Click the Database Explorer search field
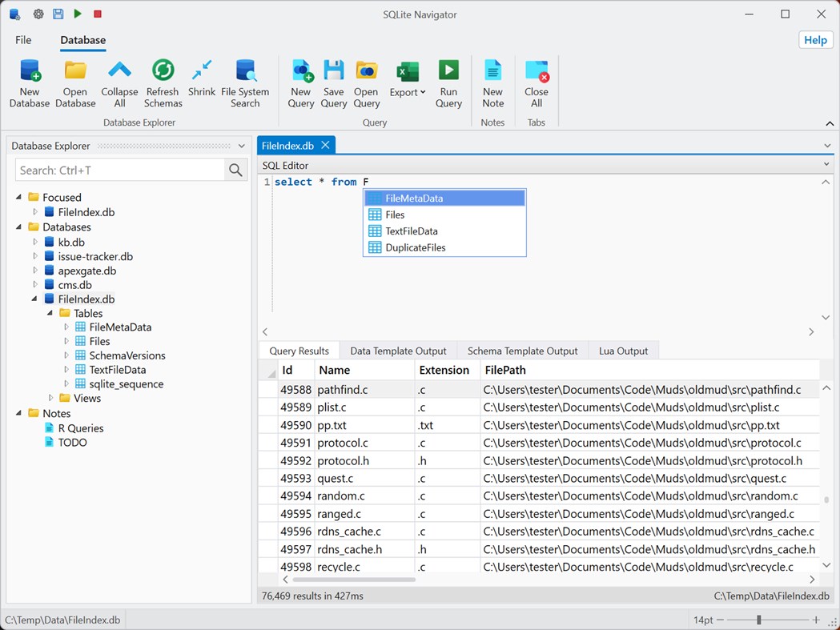The height and width of the screenshot is (630, 840). pos(120,171)
